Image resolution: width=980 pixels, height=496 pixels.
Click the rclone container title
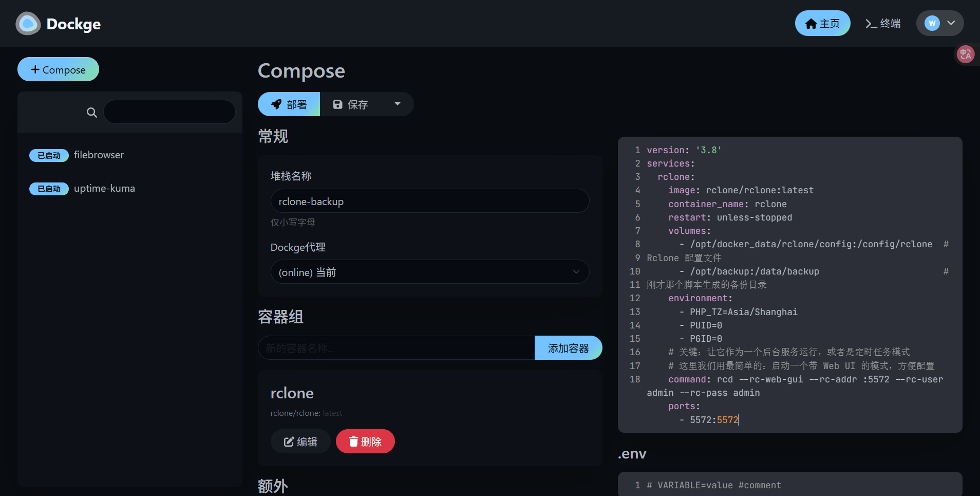click(292, 393)
